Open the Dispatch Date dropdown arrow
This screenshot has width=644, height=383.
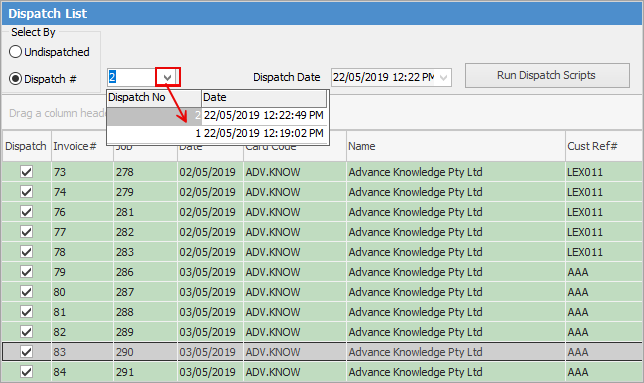(444, 77)
